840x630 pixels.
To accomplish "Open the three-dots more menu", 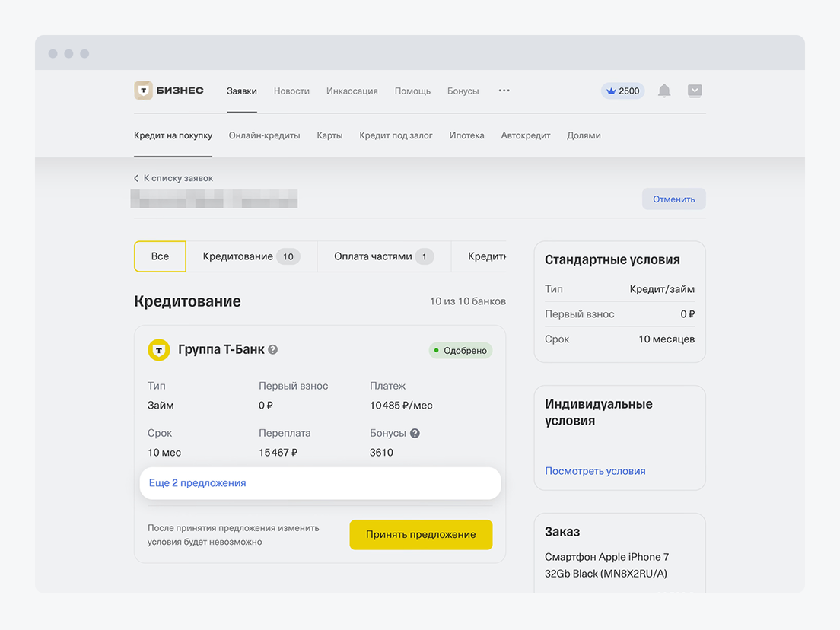I will [x=504, y=91].
